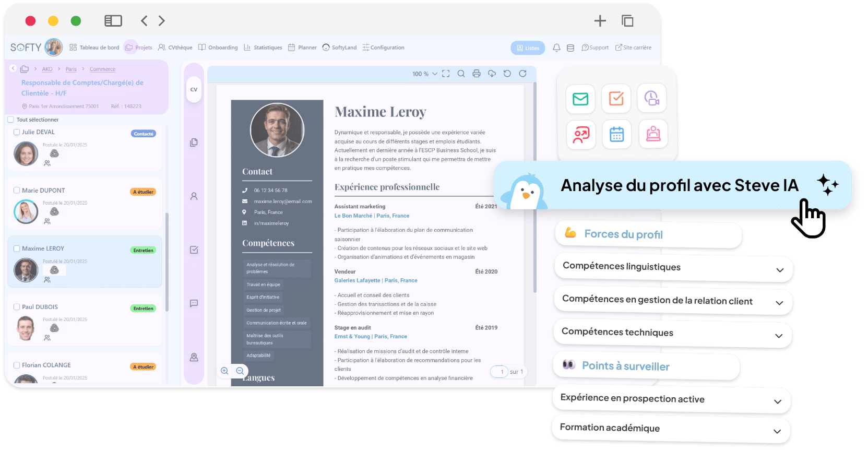Click the AKO breadcrumb link

tap(47, 69)
